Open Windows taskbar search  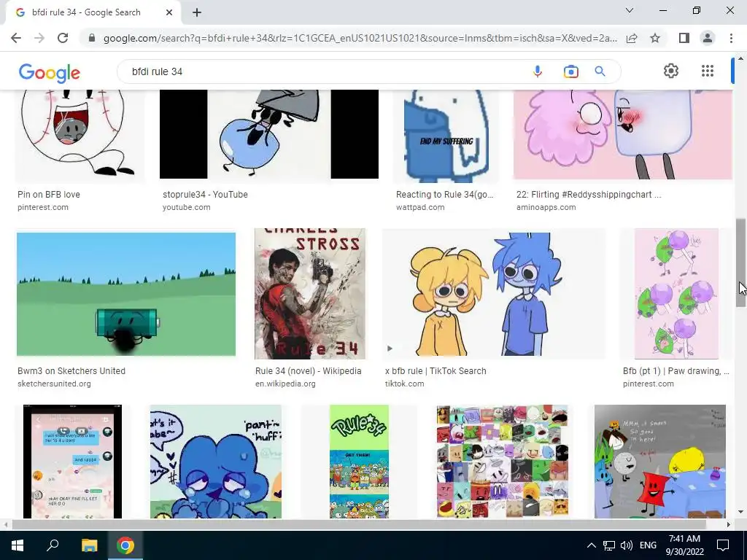(53, 545)
